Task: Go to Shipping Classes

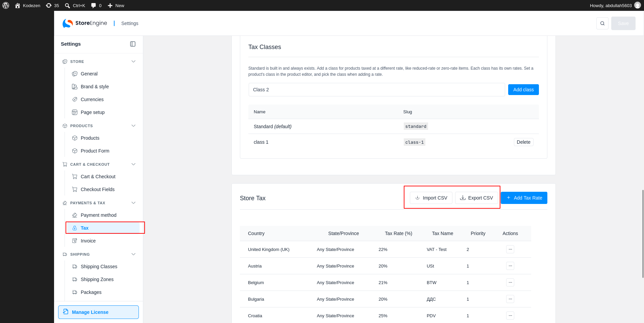Action: 103,267
